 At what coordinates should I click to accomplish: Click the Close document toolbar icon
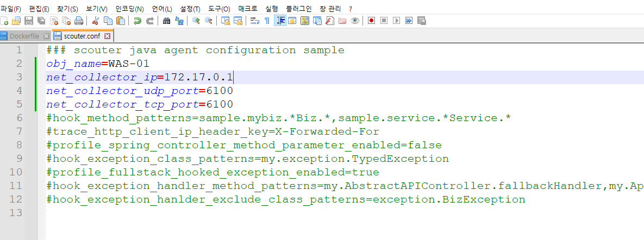(54, 21)
